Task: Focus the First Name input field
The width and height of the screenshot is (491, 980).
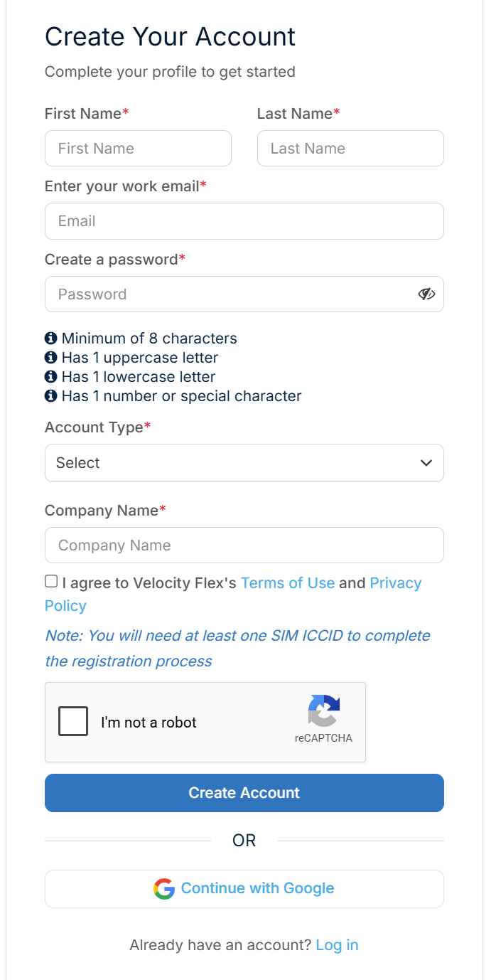Action: tap(138, 149)
